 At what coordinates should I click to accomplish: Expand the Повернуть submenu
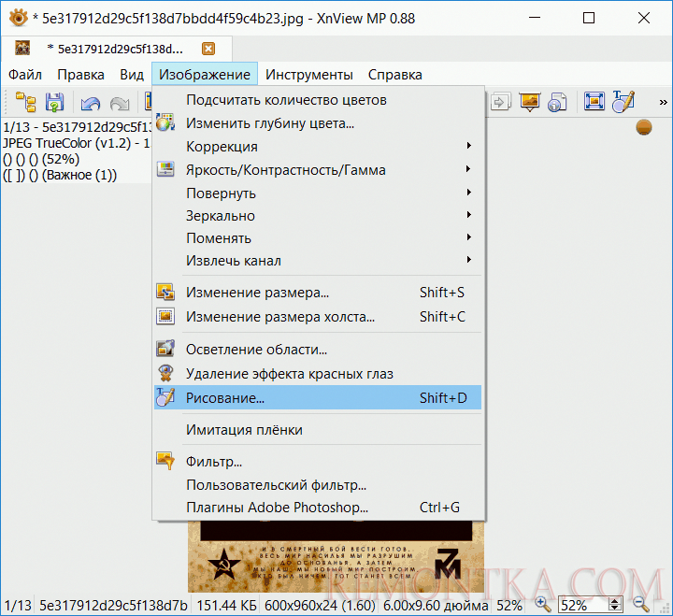click(318, 193)
